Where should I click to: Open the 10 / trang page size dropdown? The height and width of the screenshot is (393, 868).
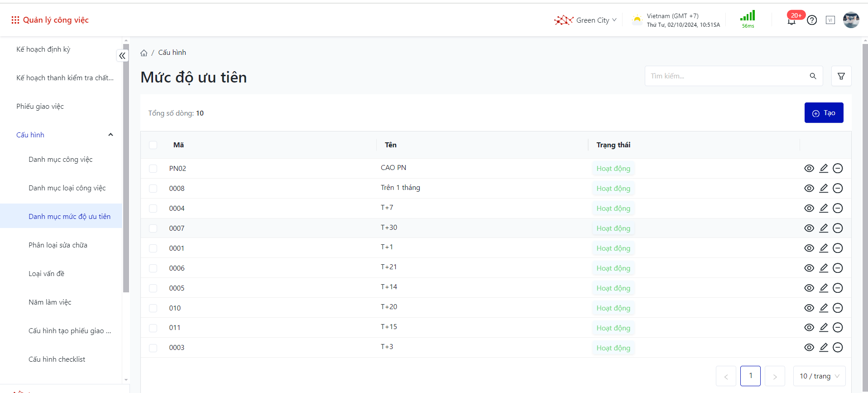tap(819, 376)
